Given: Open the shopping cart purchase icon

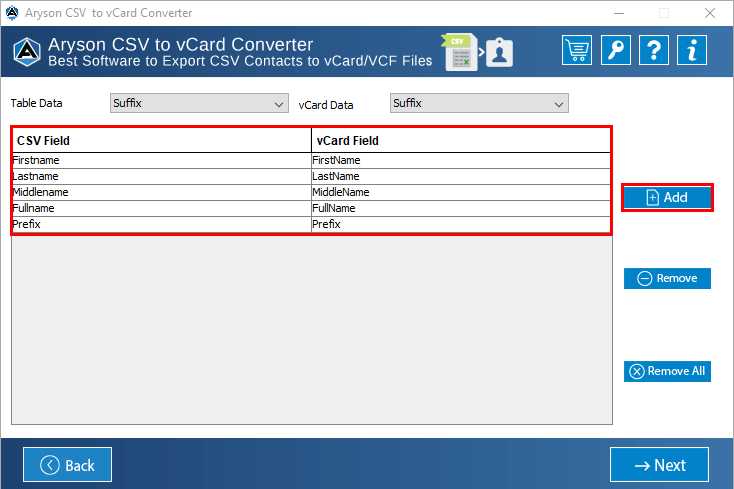Looking at the screenshot, I should click(577, 50).
